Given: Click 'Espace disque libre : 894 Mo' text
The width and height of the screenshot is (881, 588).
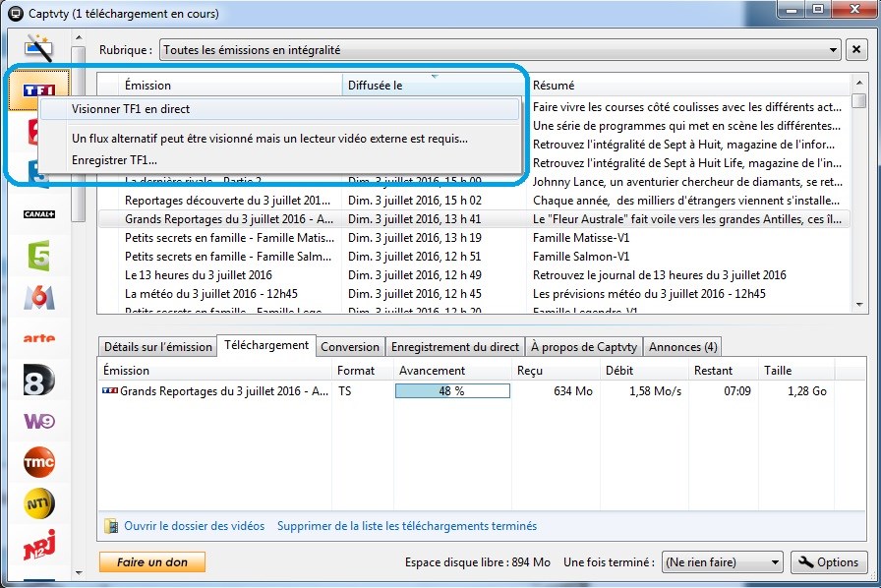Looking at the screenshot, I should click(x=478, y=562).
